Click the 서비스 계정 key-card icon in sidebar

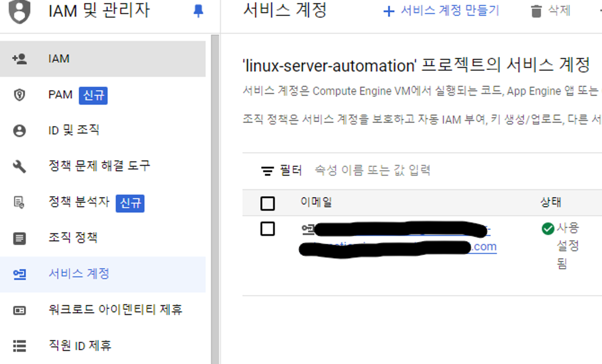point(20,274)
